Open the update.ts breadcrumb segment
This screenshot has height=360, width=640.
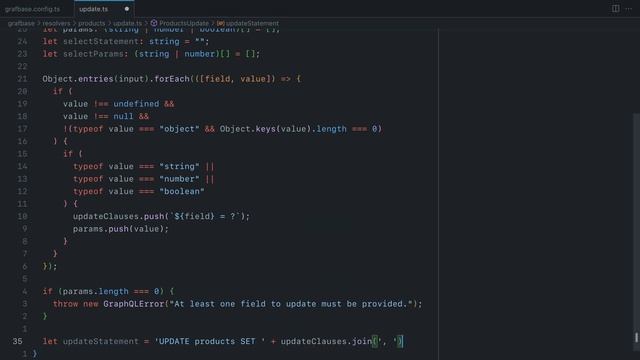(x=127, y=23)
